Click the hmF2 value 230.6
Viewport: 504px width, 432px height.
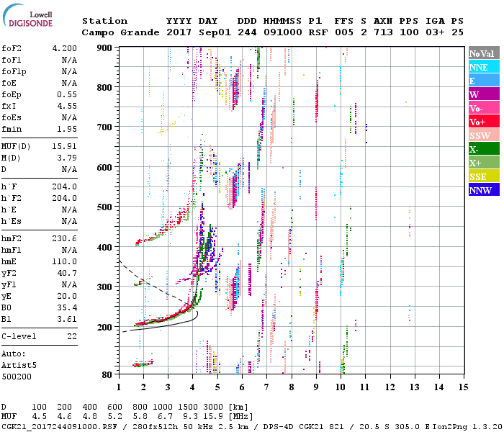tap(65, 238)
